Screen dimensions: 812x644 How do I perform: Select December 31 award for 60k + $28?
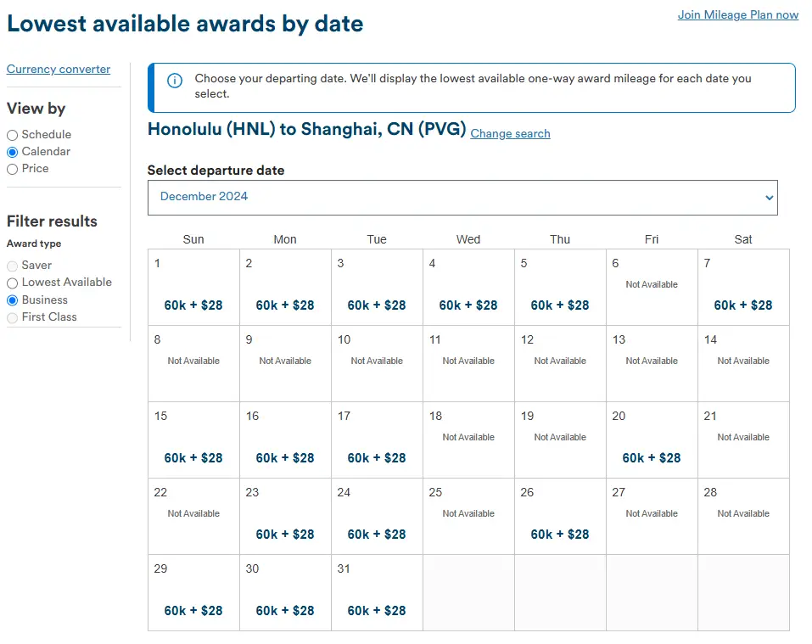click(x=377, y=610)
